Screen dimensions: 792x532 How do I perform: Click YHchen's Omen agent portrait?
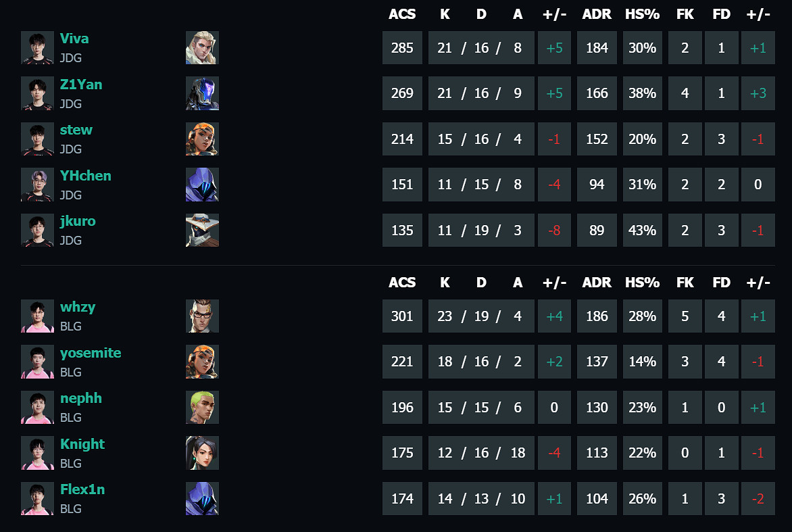(202, 185)
